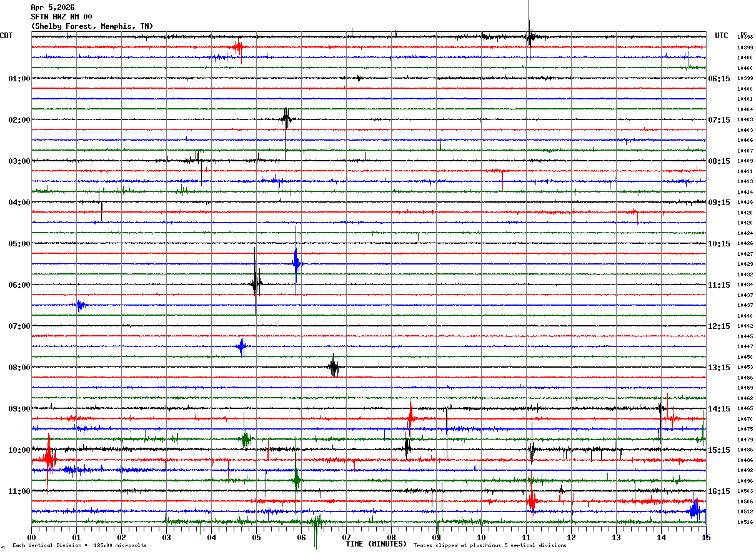756x554 pixels.
Task: Select the 01:00 CDT hour label
Action: [19, 79]
